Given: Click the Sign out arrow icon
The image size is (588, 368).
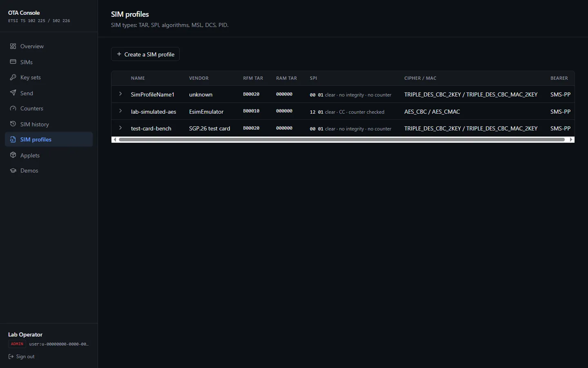Looking at the screenshot, I should pos(11,357).
